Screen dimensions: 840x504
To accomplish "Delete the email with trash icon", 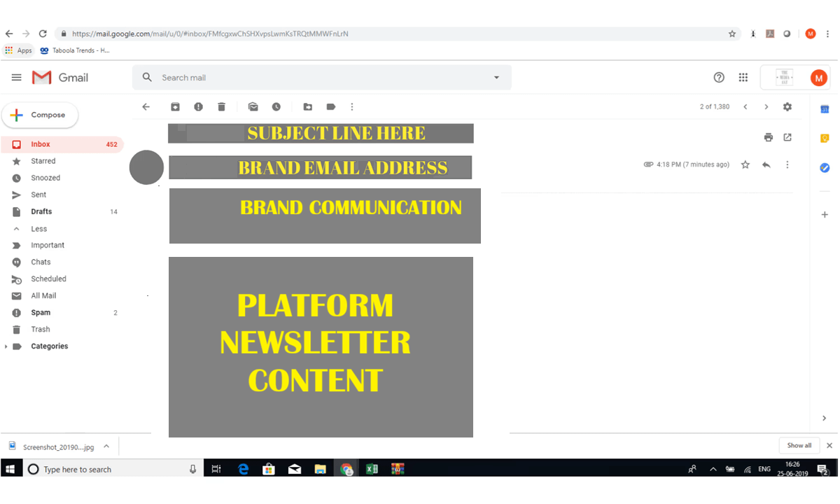I will (x=222, y=107).
